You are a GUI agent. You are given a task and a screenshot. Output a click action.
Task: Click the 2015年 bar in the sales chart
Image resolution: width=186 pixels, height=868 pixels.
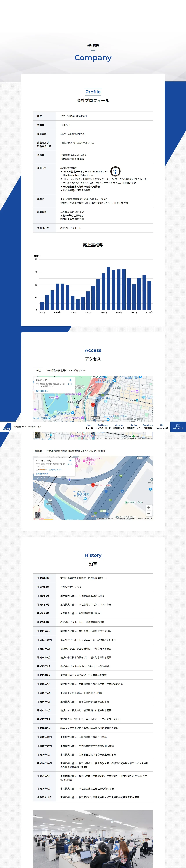[x=103, y=292]
